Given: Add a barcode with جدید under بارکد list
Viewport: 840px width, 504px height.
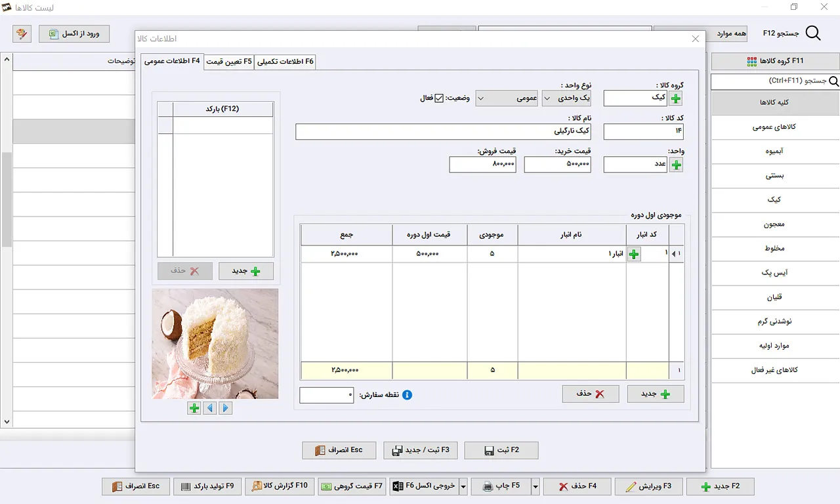Looking at the screenshot, I should pyautogui.click(x=246, y=271).
